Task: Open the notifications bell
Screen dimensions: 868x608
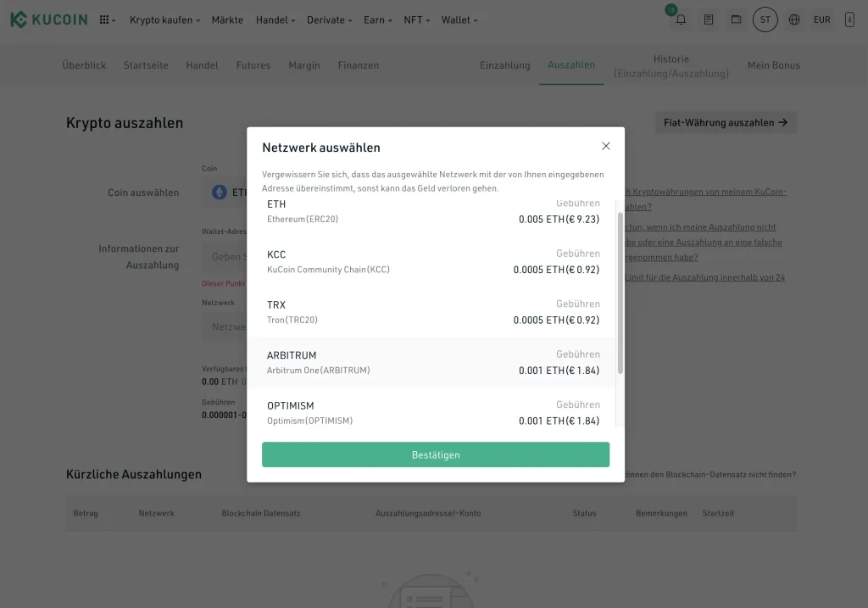Action: (681, 20)
